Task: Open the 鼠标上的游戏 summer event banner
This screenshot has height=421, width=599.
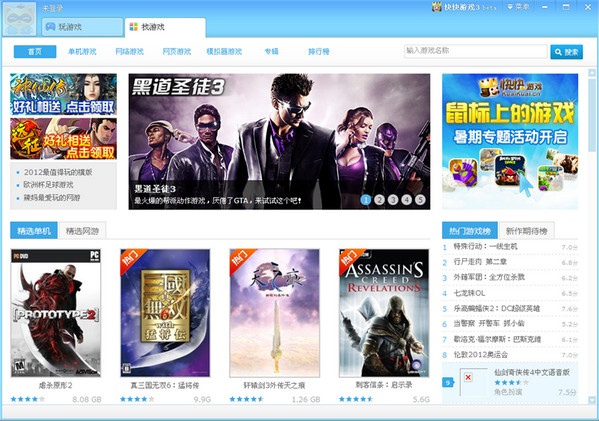Action: point(510,141)
